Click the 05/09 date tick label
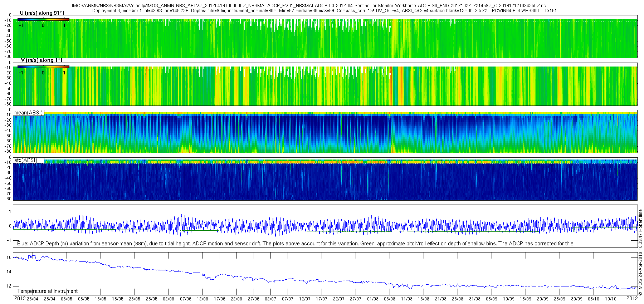644x304 pixels. click(491, 299)
